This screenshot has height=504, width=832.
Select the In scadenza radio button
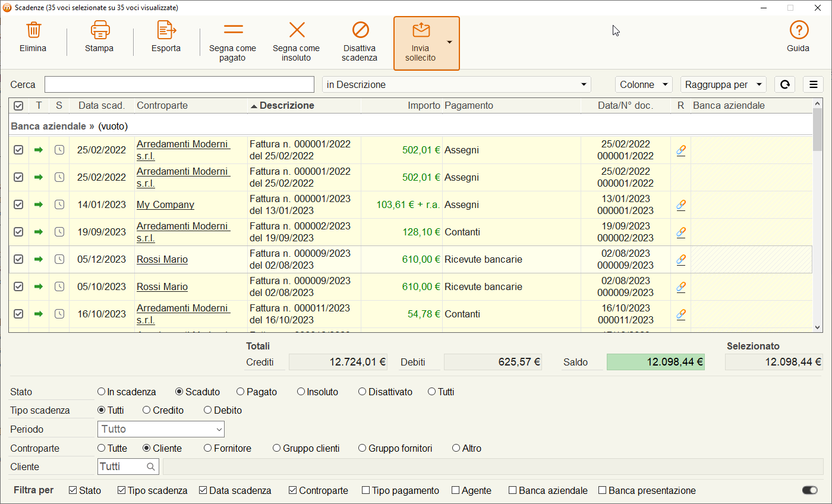(102, 392)
